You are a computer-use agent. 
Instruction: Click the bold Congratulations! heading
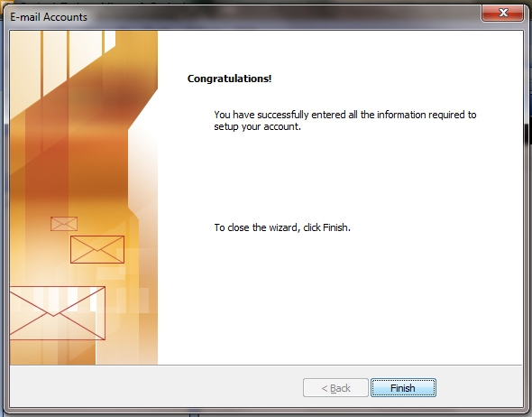pyautogui.click(x=229, y=79)
